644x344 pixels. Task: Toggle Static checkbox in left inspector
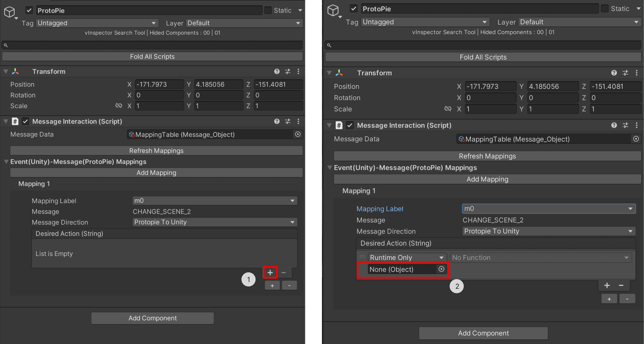pos(268,10)
